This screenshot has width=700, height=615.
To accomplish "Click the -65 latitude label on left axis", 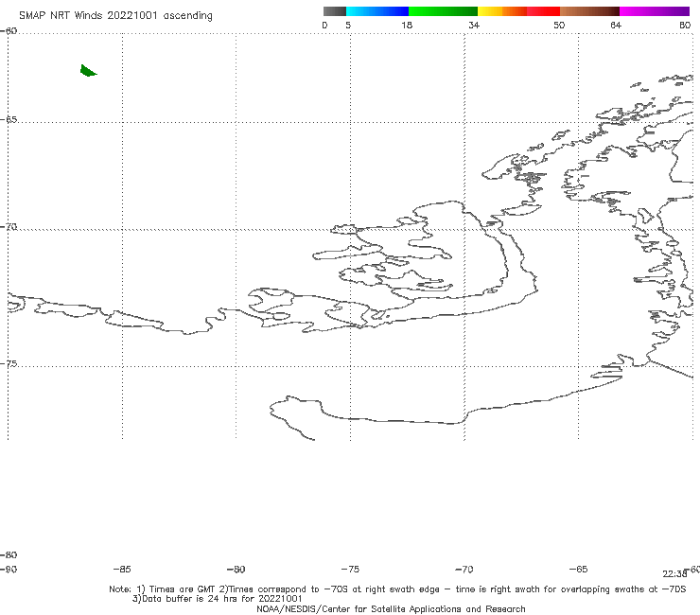I will click(x=9, y=120).
